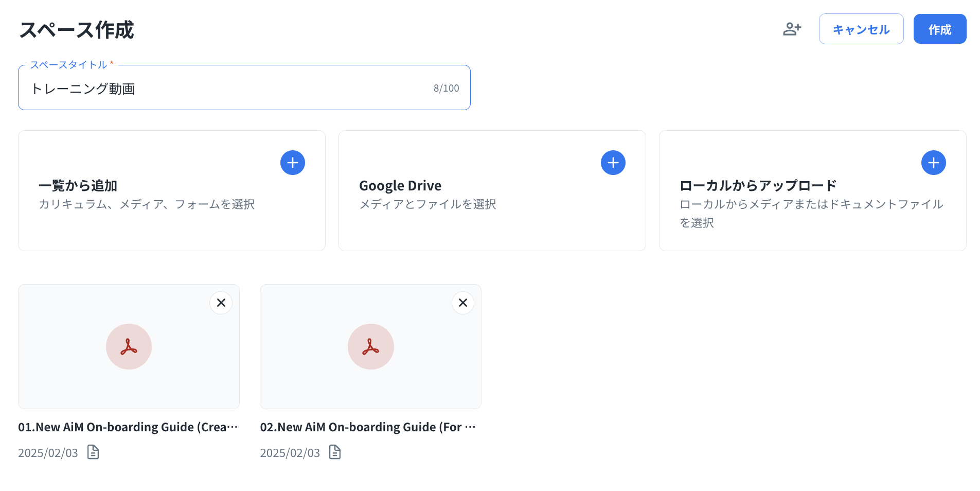Click the add member icon
Screen dimensions: 980x491
[x=792, y=29]
